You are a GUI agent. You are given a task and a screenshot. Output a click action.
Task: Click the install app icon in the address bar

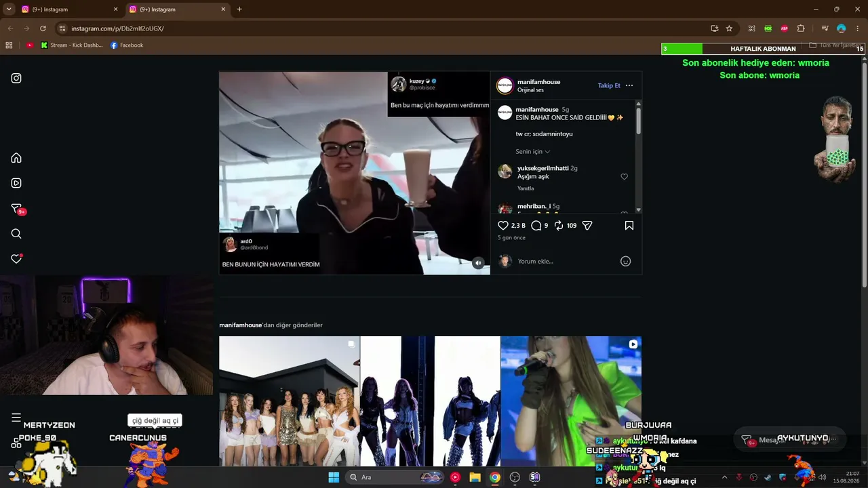(714, 28)
